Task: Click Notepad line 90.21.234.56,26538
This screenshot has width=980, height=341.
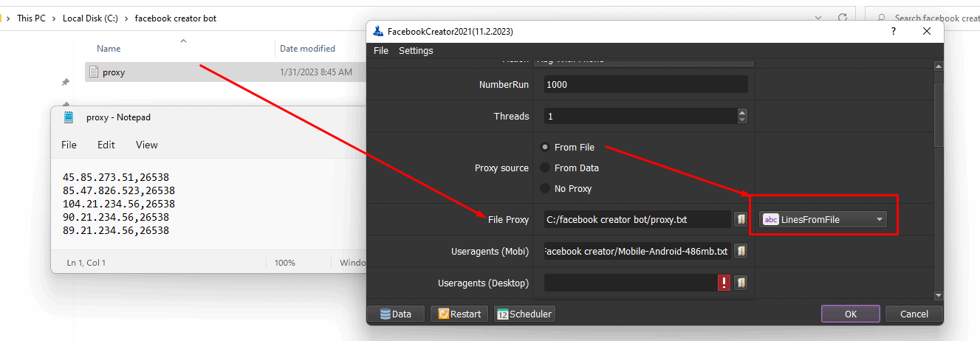Action: (116, 217)
